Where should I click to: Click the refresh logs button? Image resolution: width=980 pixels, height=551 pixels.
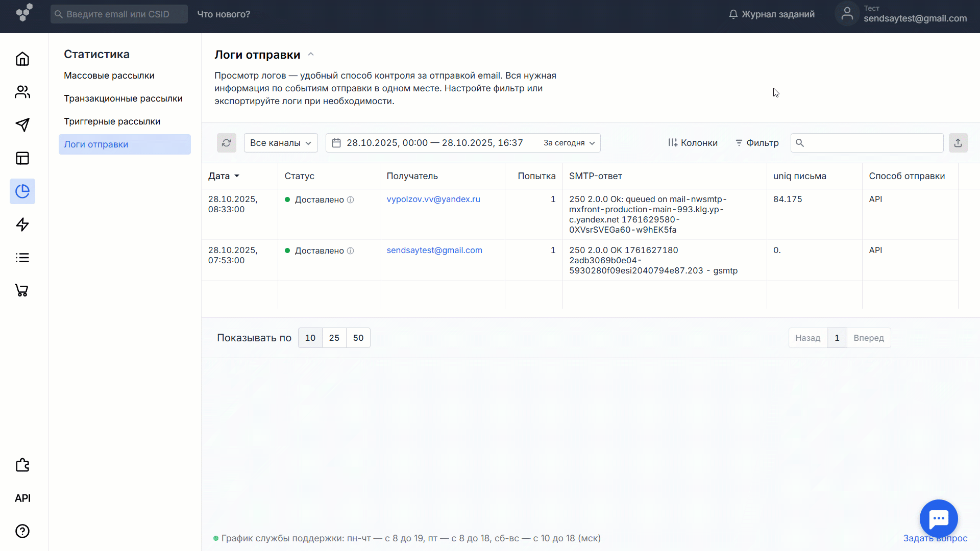tap(227, 143)
